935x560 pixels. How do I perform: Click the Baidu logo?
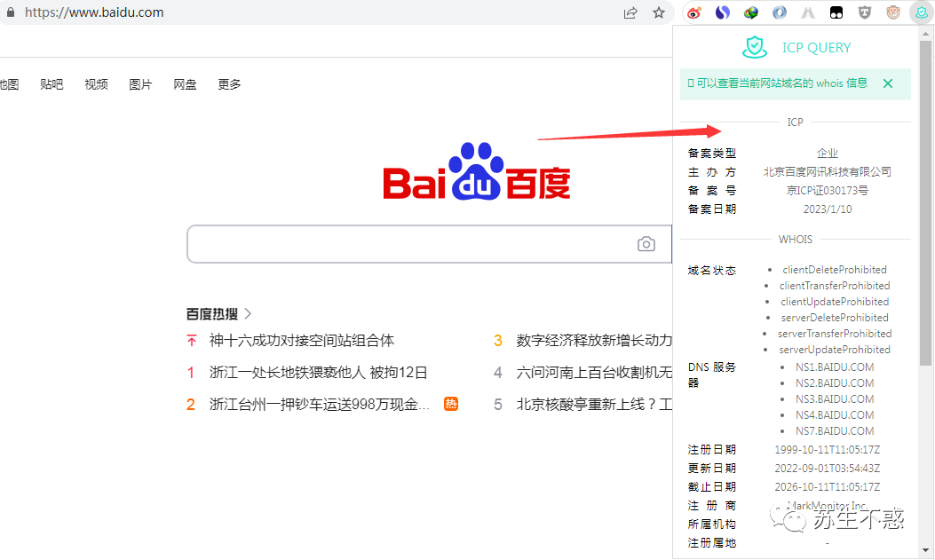pyautogui.click(x=477, y=171)
